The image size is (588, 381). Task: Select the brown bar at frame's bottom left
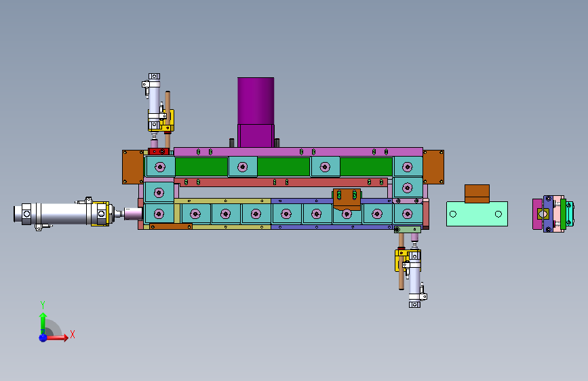pos(171,226)
